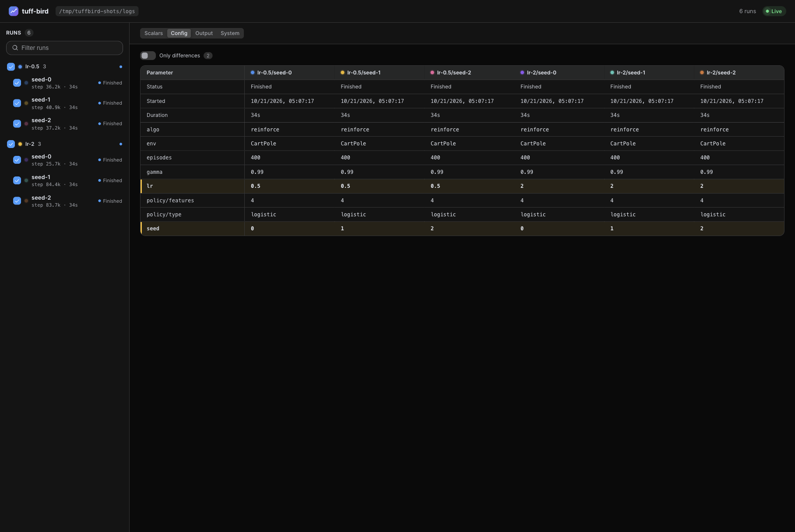Switch to the Scalars tab

(154, 33)
